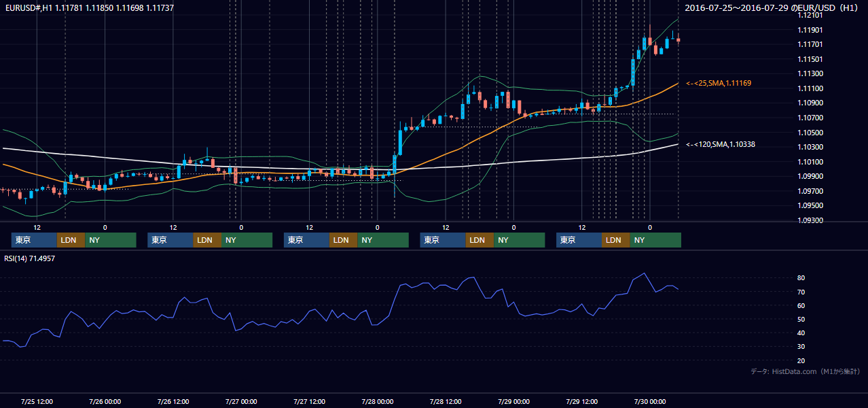Click RSI axis level 50
Viewport: 868px width, 408px height.
pyautogui.click(x=801, y=319)
